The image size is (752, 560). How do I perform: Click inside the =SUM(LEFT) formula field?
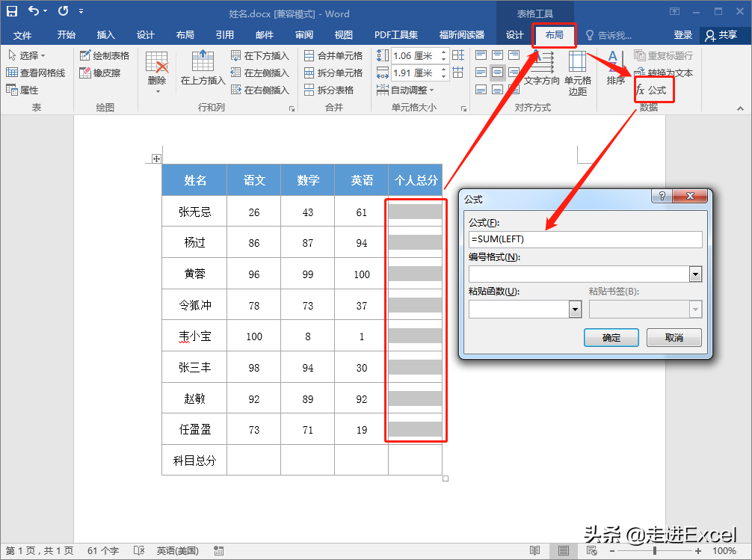[x=585, y=239]
